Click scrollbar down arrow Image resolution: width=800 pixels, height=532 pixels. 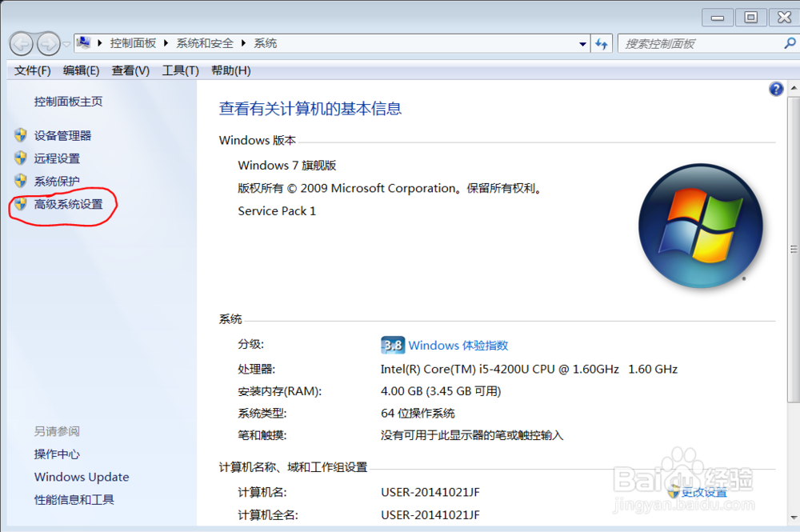794,518
